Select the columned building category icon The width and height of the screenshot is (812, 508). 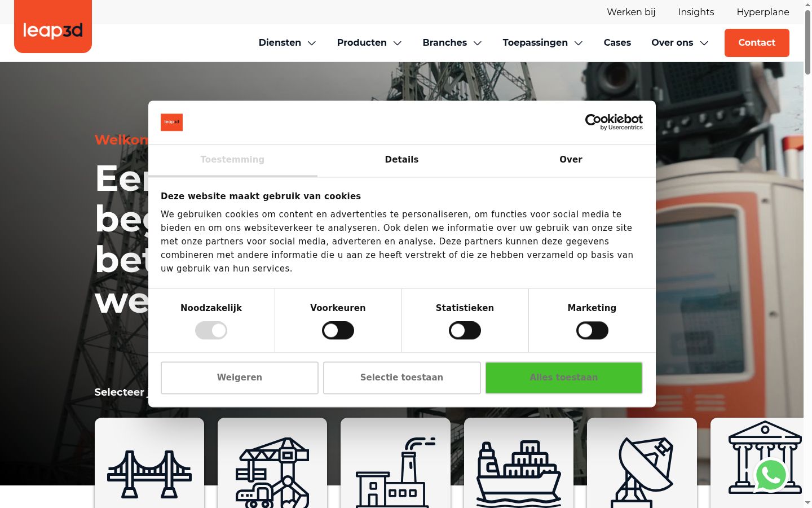click(x=765, y=457)
